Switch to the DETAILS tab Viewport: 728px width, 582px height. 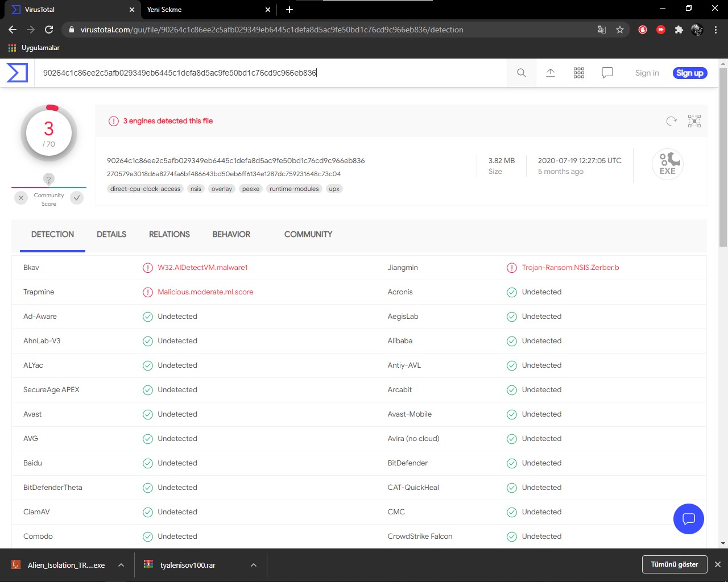click(x=111, y=234)
